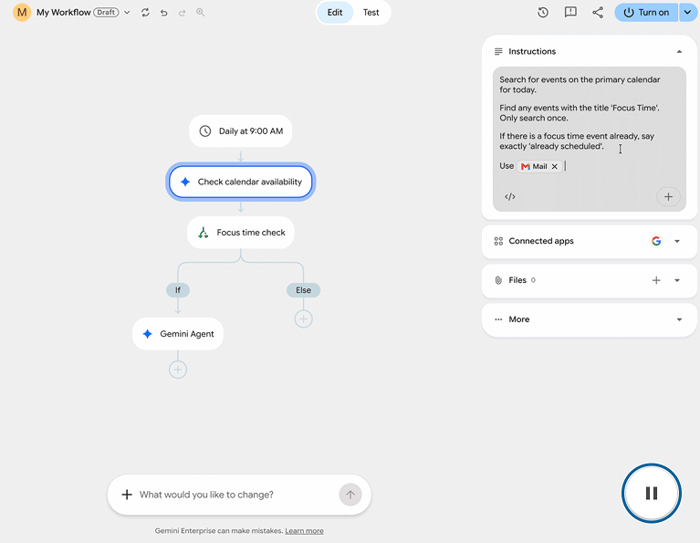Click the zoom magnifier icon

(200, 13)
